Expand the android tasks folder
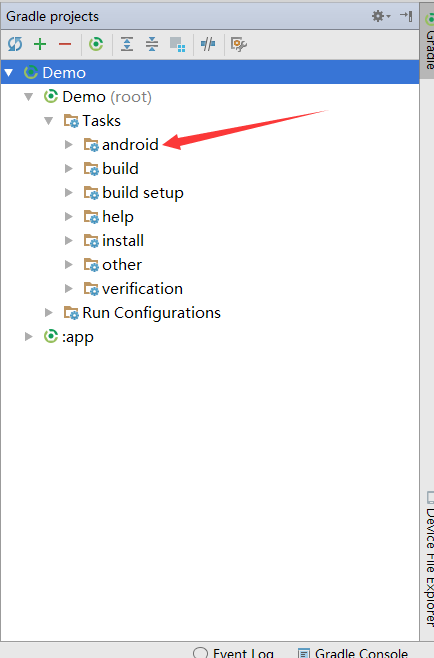The width and height of the screenshot is (434, 658). [x=69, y=145]
